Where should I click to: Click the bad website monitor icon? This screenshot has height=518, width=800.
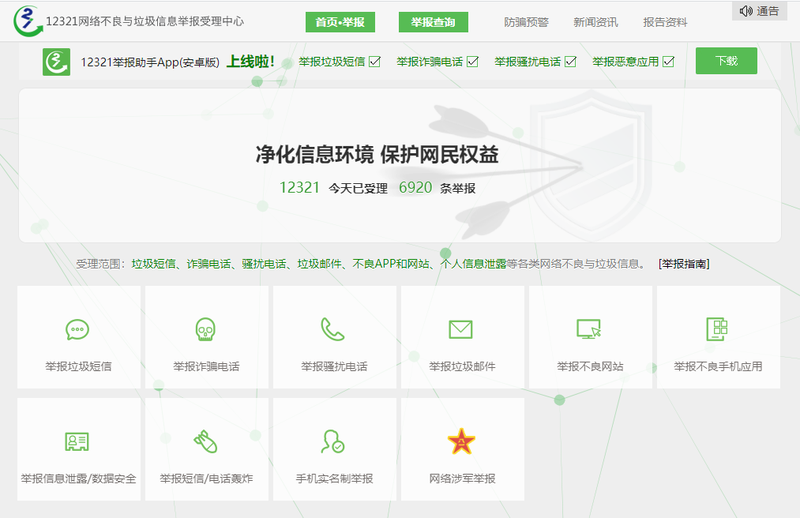(589, 329)
